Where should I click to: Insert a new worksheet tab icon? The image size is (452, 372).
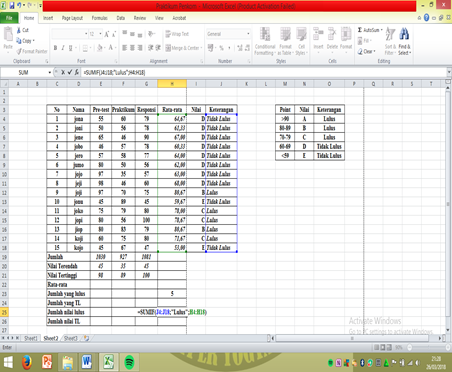pyautogui.click(x=86, y=338)
